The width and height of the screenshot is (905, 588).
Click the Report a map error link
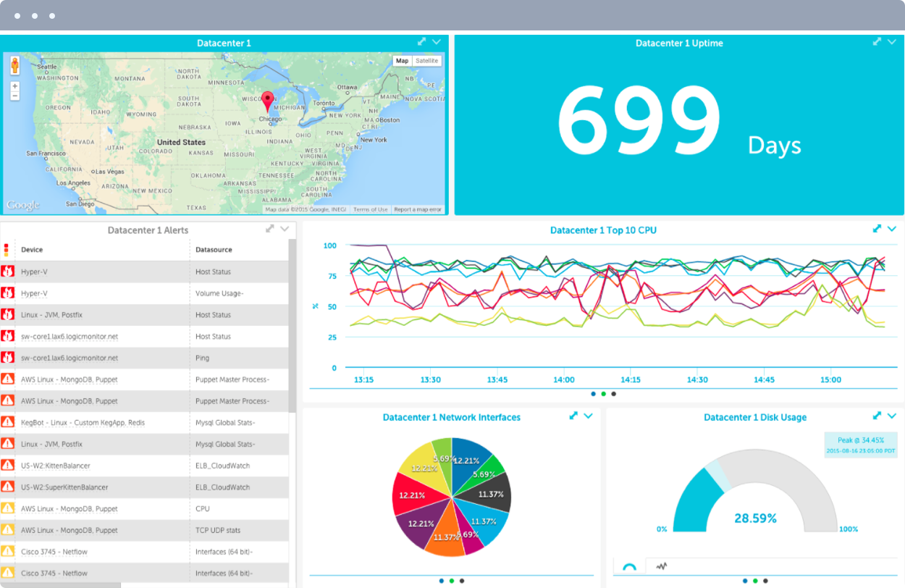418,210
